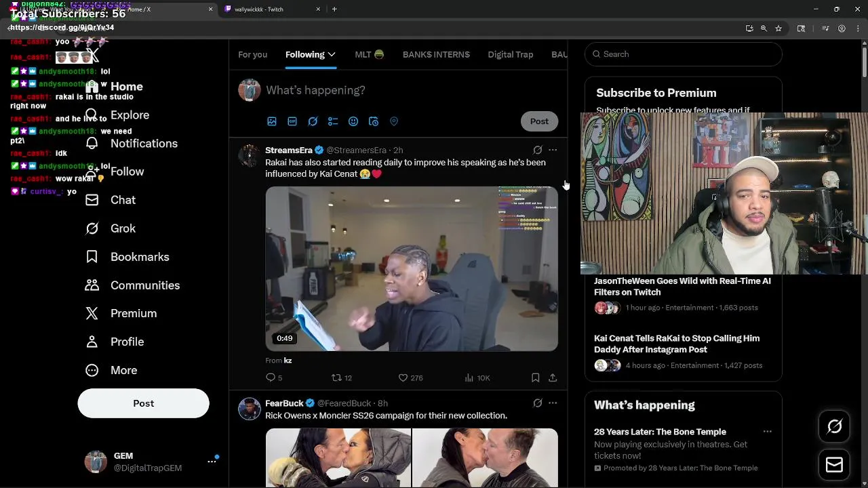Click the Post button in composer
The width and height of the screenshot is (868, 488).
pos(539,121)
